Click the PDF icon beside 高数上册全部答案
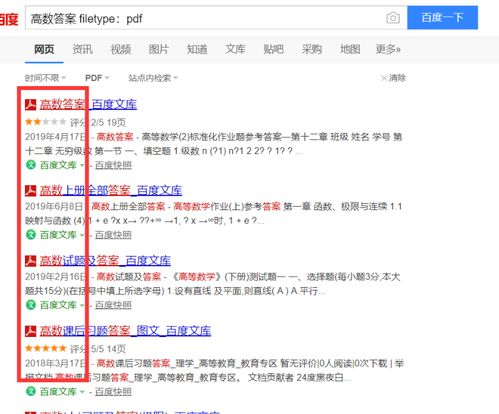This screenshot has height=414, width=499. pos(31,190)
